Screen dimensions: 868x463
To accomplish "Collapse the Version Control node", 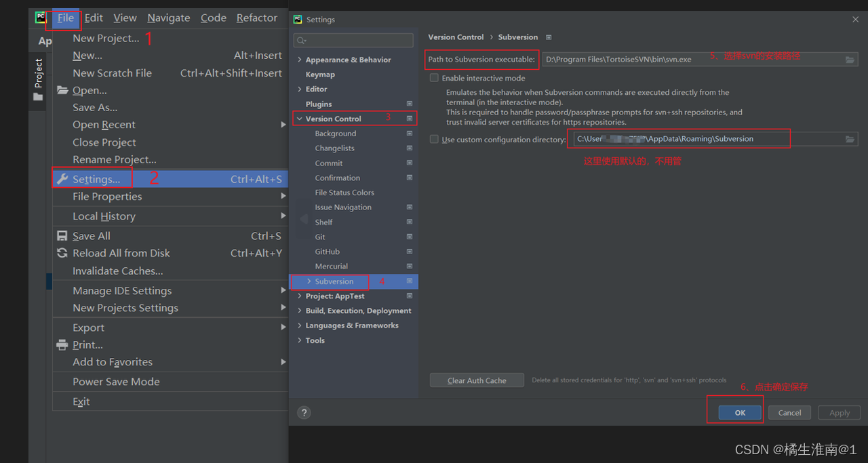I will tap(300, 119).
